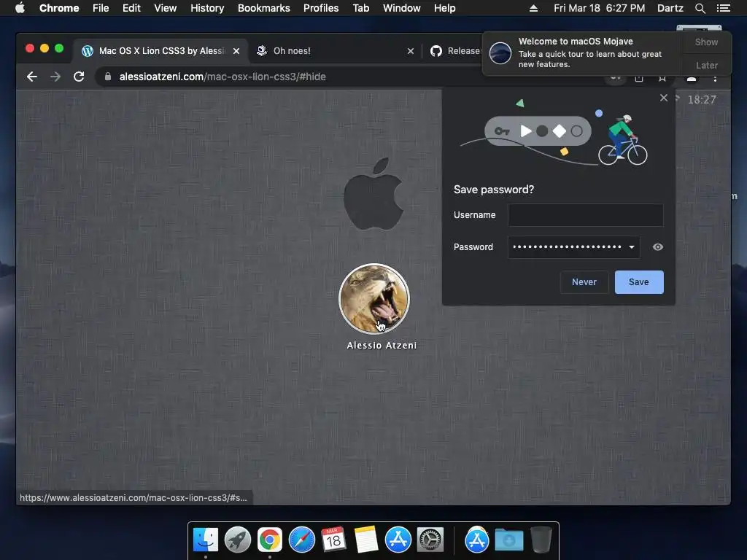747x560 pixels.
Task: Bookmark this page with star icon
Action: (662, 78)
